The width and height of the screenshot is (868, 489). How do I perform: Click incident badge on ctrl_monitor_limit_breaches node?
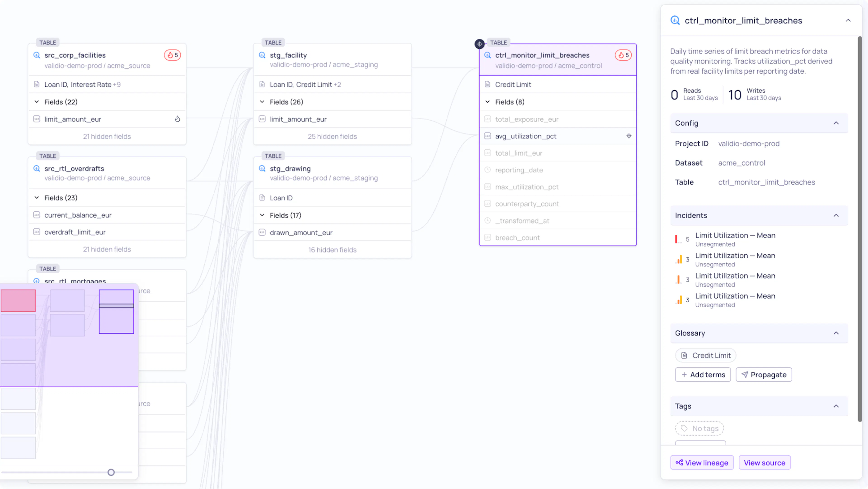click(x=623, y=55)
